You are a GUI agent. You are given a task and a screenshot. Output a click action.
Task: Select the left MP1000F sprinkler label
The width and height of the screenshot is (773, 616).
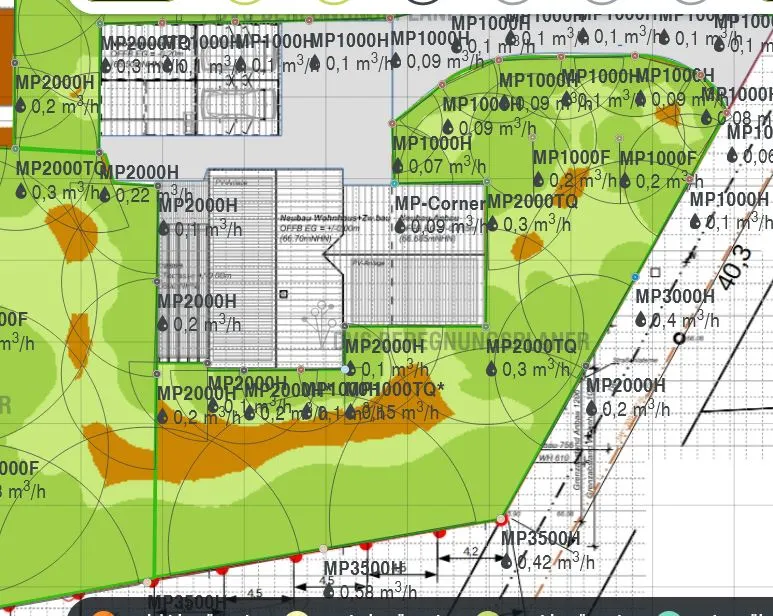click(x=571, y=158)
